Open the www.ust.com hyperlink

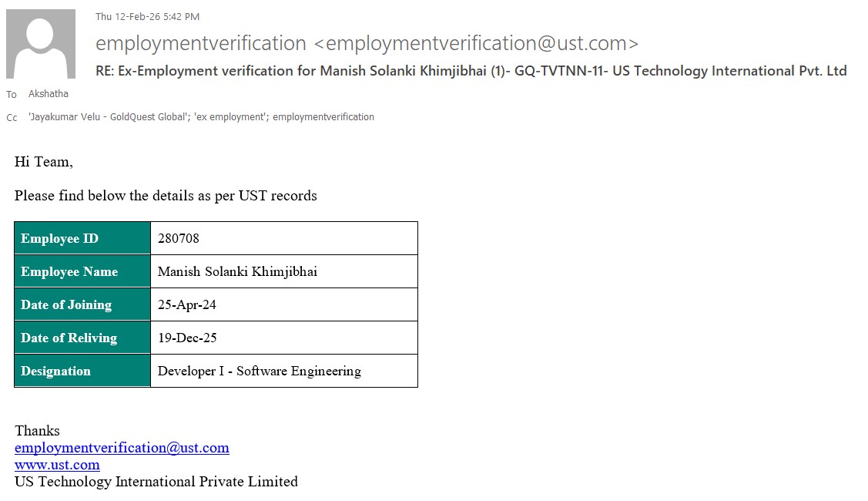point(57,465)
